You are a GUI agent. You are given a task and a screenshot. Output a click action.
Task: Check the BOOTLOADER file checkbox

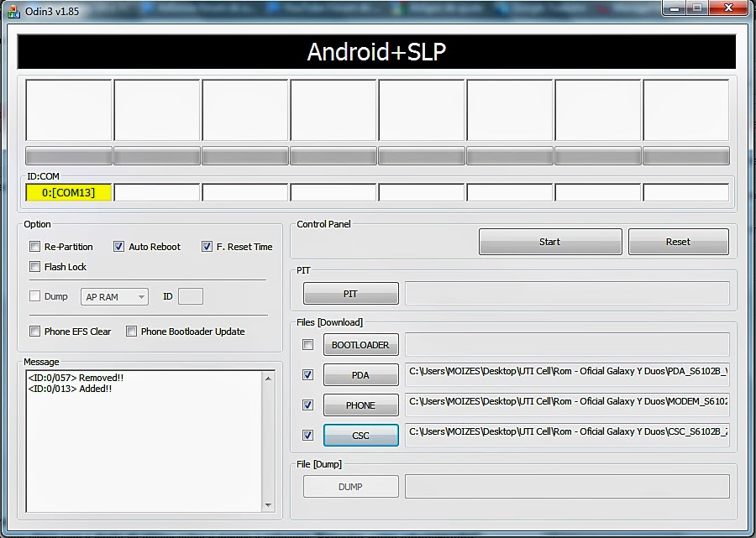pos(307,345)
